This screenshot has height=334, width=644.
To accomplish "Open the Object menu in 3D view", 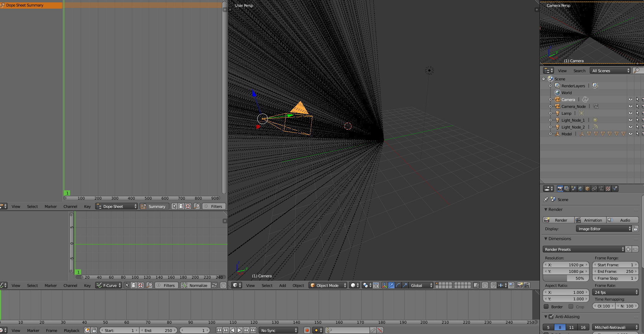I will pyautogui.click(x=298, y=286).
